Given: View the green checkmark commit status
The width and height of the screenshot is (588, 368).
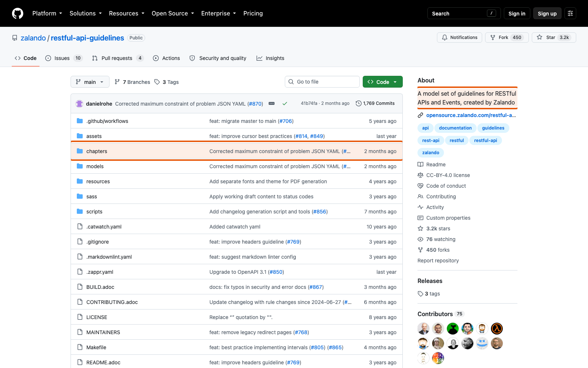Looking at the screenshot, I should point(285,103).
